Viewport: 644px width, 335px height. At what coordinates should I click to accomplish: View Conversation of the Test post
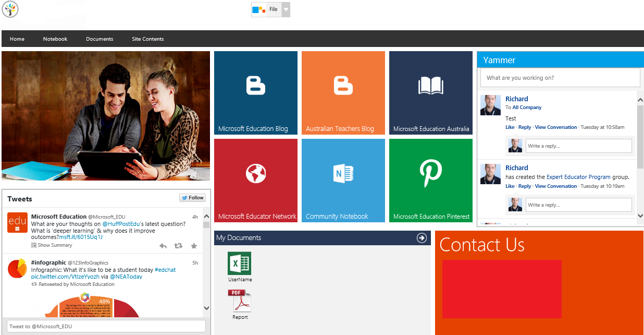(556, 127)
